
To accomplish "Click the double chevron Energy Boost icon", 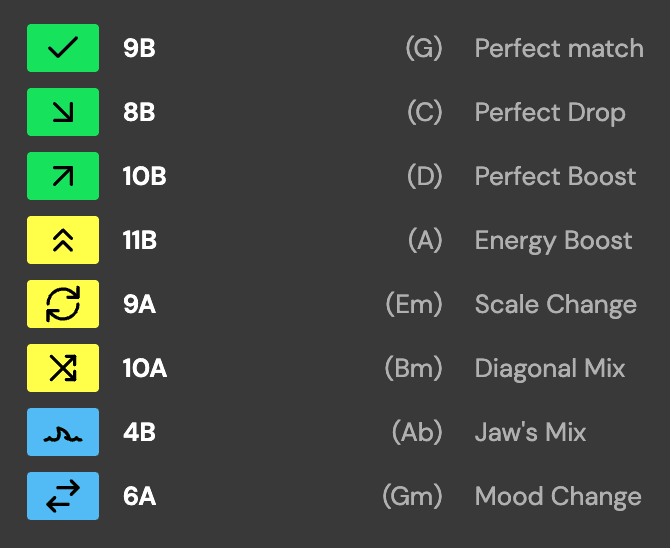I will point(63,240).
